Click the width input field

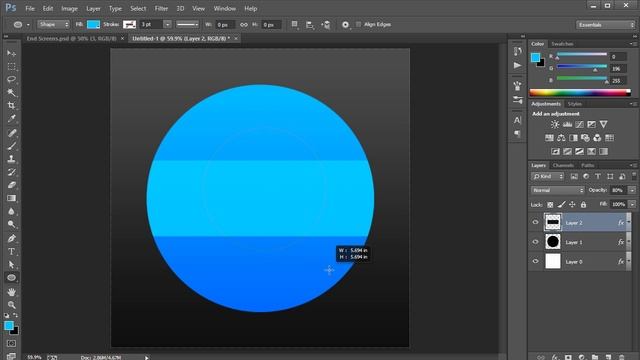225,25
